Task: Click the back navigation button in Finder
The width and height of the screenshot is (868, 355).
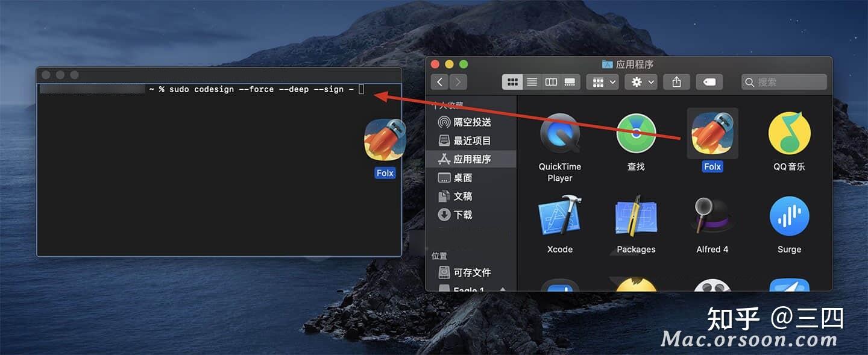Action: click(439, 81)
